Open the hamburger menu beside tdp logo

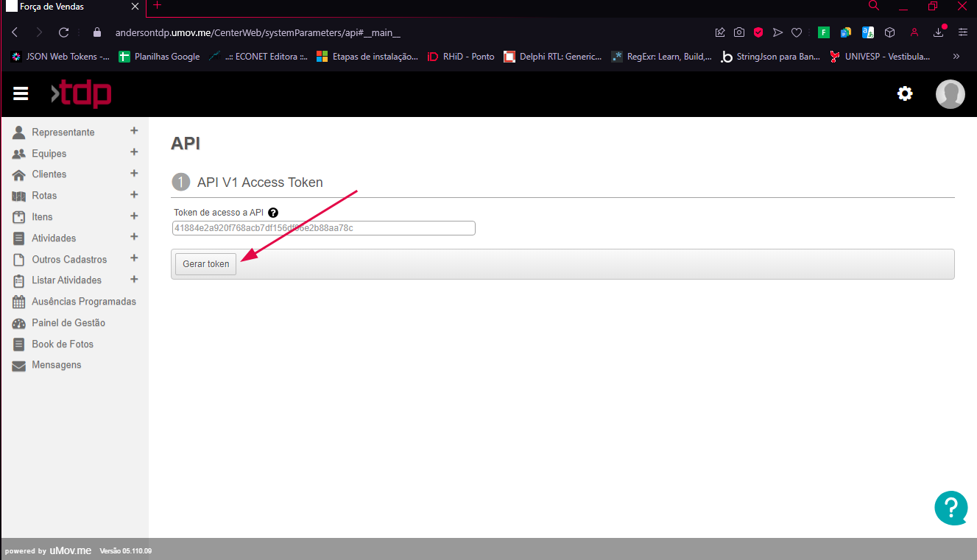pyautogui.click(x=21, y=93)
